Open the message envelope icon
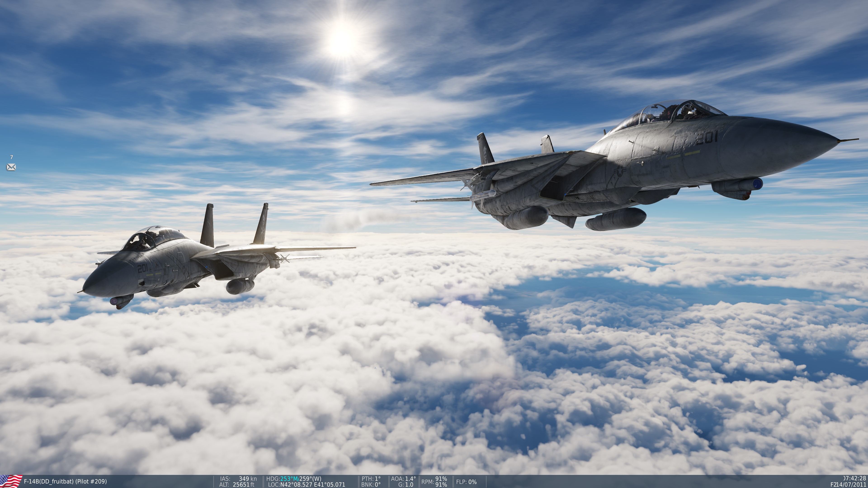 (x=11, y=167)
